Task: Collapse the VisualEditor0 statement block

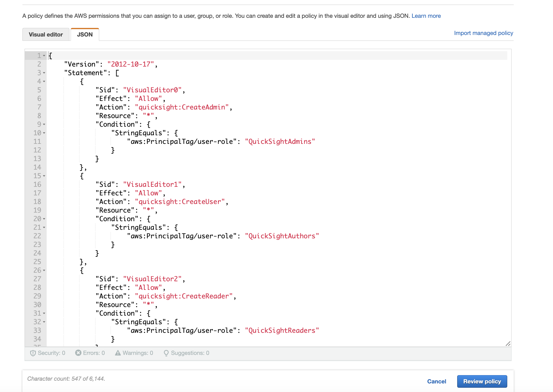Action: click(x=44, y=82)
